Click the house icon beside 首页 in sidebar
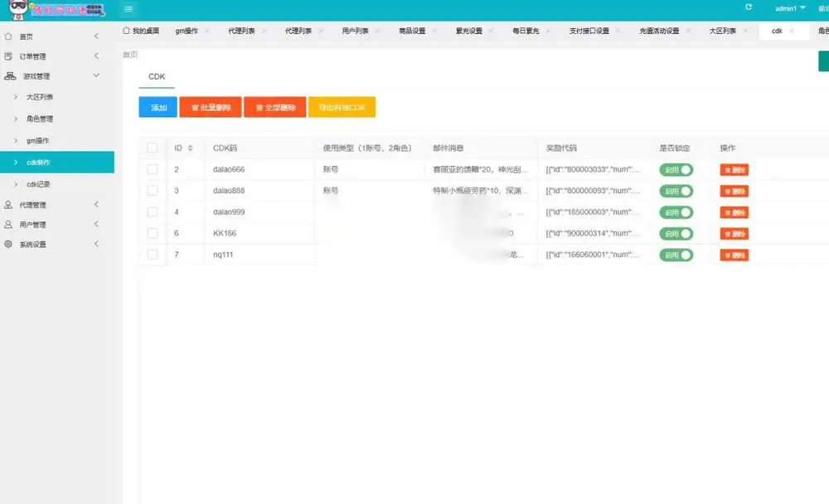829x504 pixels. tap(8, 36)
